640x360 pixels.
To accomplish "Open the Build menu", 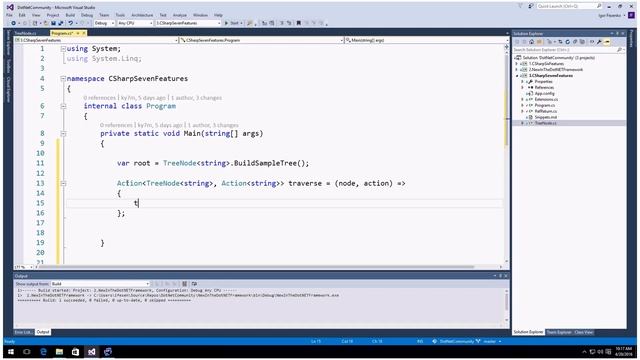I will [70, 15].
